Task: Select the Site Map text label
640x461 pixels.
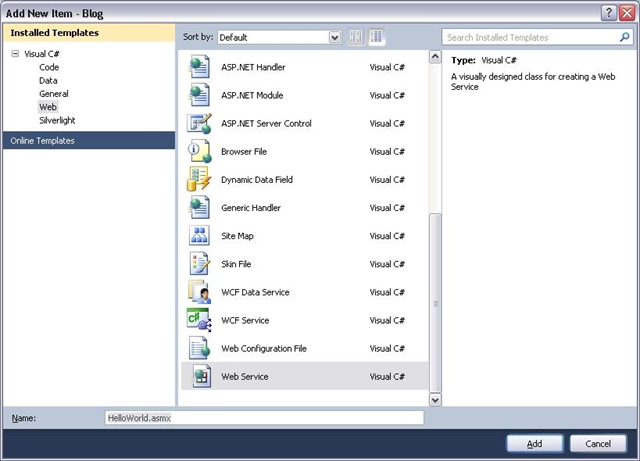Action: tap(237, 236)
